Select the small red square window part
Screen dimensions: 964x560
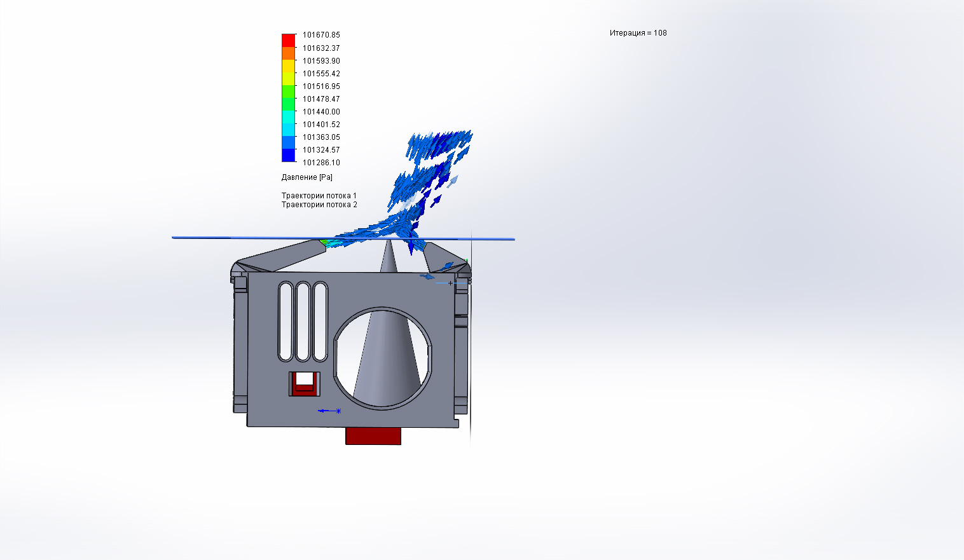[x=305, y=383]
